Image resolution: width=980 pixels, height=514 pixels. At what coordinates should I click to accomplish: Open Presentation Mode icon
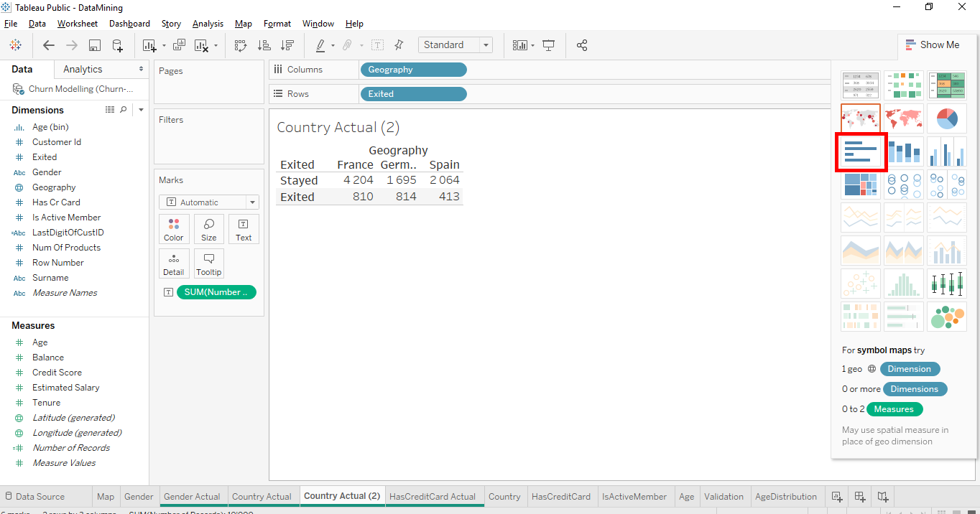(x=549, y=45)
